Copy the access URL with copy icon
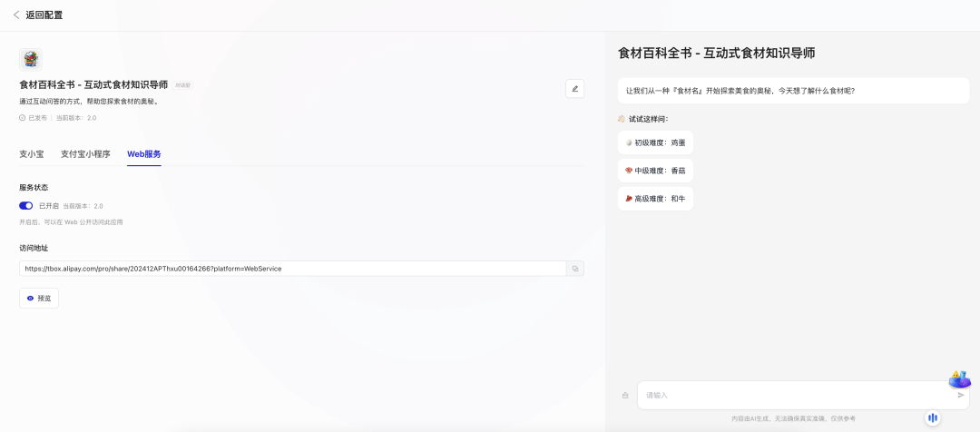The width and height of the screenshot is (980, 432). pos(575,269)
